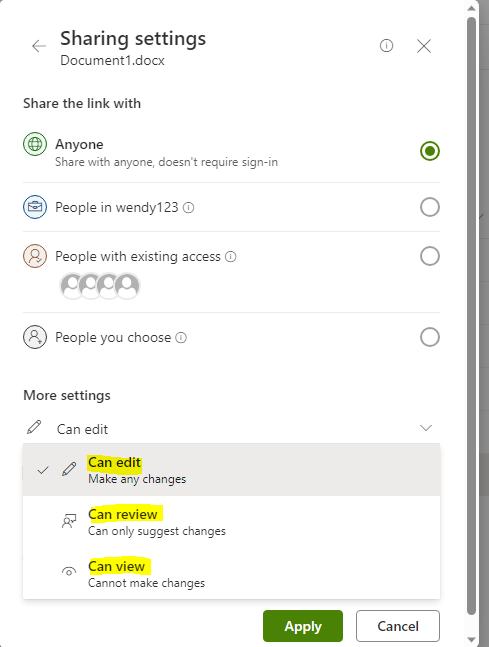Viewport: 489px width, 647px height.
Task: Click the info icon beside People with existing access
Action: click(x=231, y=257)
